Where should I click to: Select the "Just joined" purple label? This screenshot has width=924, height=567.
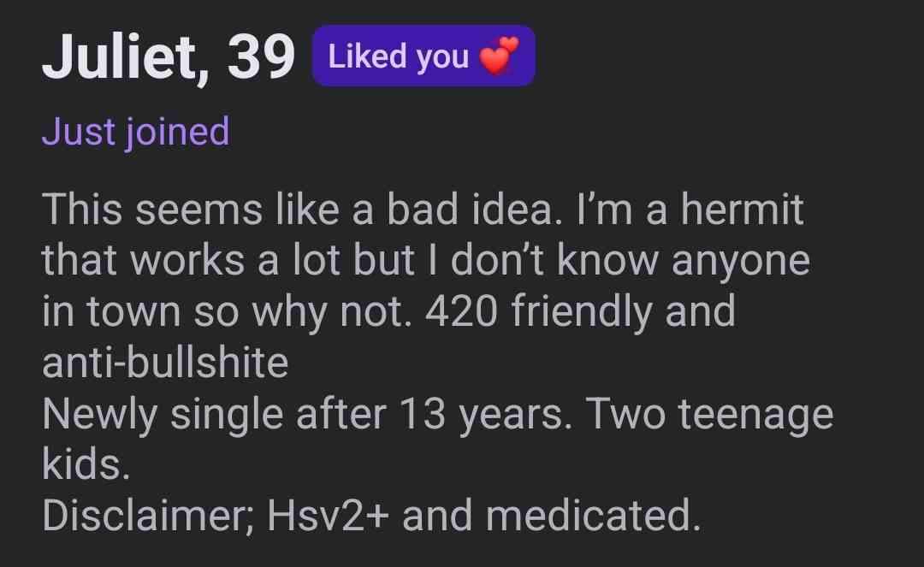click(135, 132)
